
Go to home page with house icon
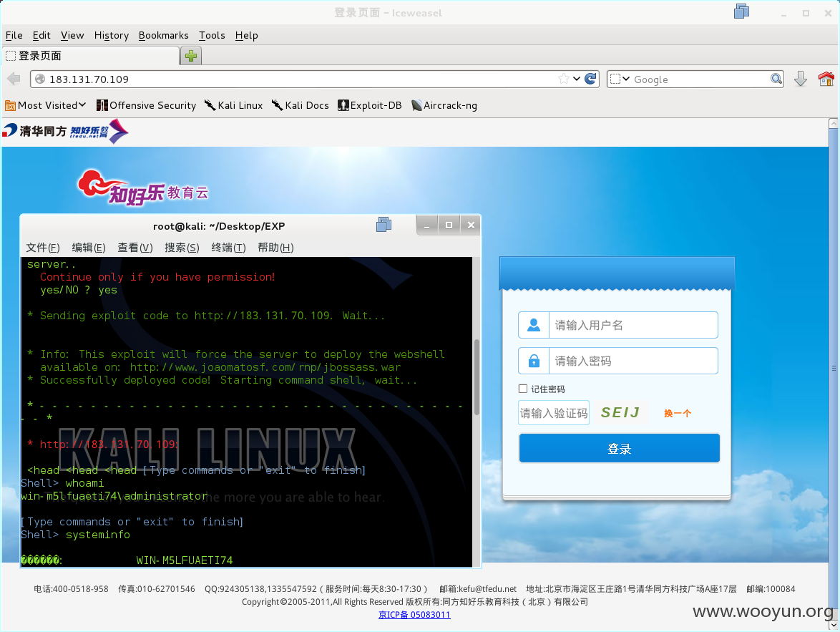826,79
